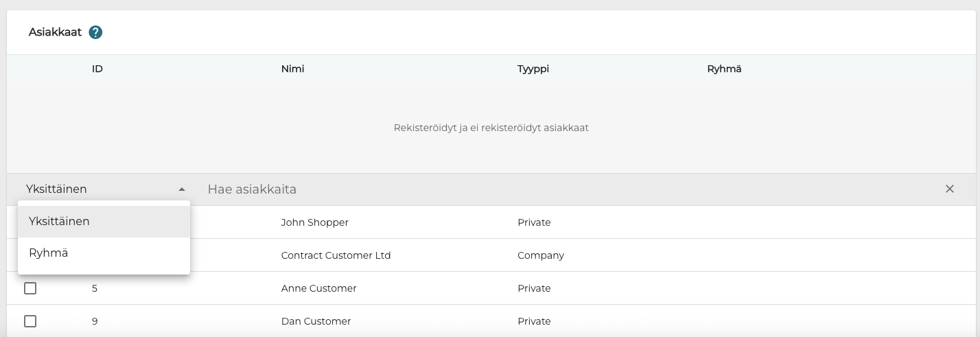Click customer ID 5 cell
Viewport: 980px width, 337px height.
95,288
